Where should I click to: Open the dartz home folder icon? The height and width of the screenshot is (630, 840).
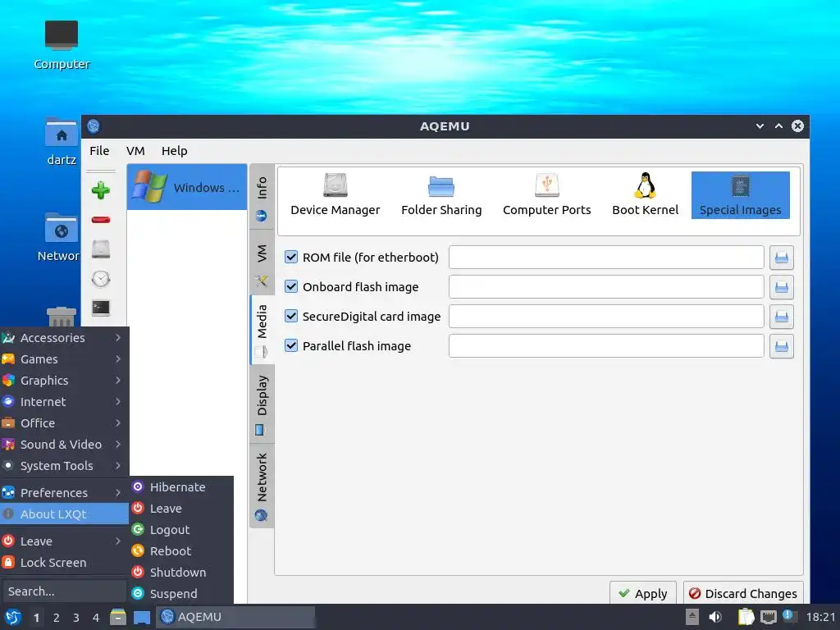[62, 141]
